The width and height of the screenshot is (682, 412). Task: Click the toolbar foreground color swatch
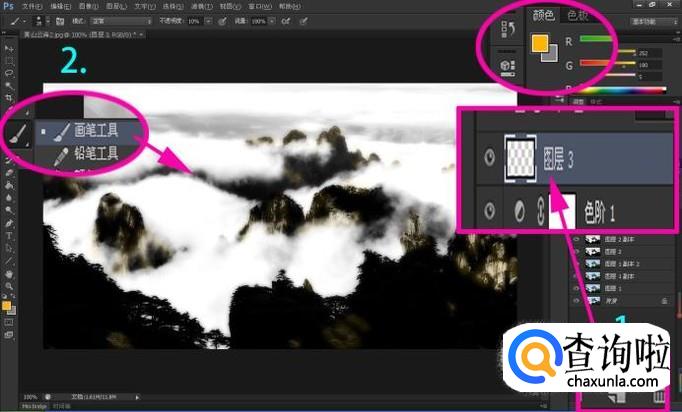pyautogui.click(x=6, y=306)
